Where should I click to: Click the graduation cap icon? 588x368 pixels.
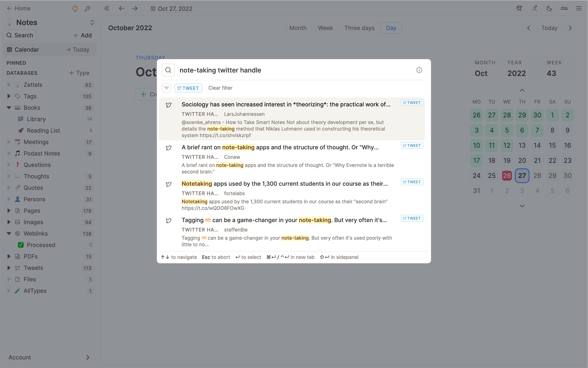click(x=519, y=8)
